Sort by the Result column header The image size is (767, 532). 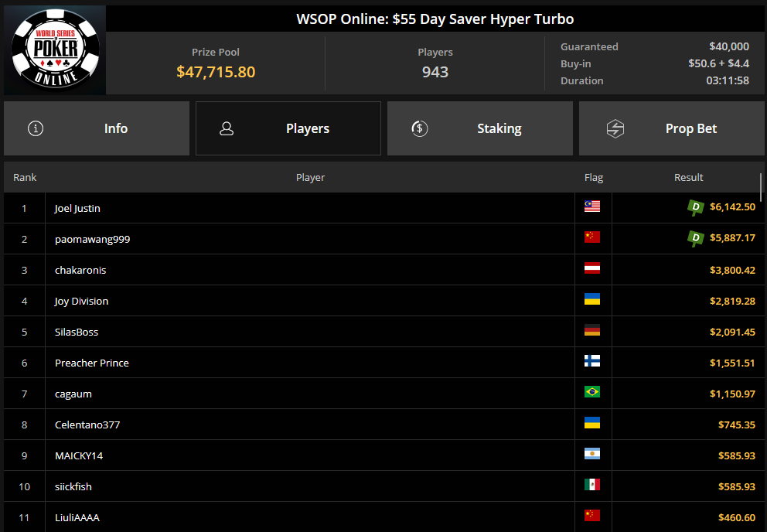688,177
